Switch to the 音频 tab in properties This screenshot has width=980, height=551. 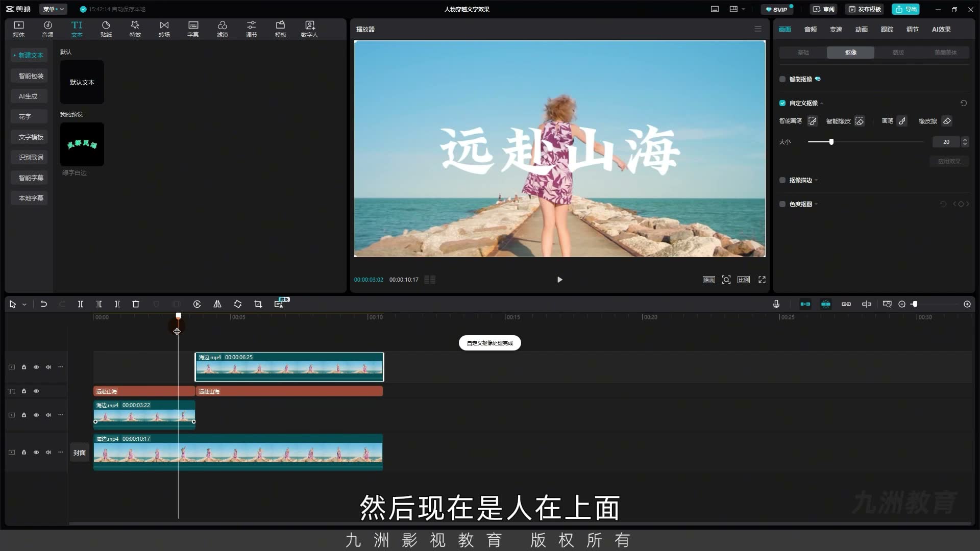[x=811, y=30]
